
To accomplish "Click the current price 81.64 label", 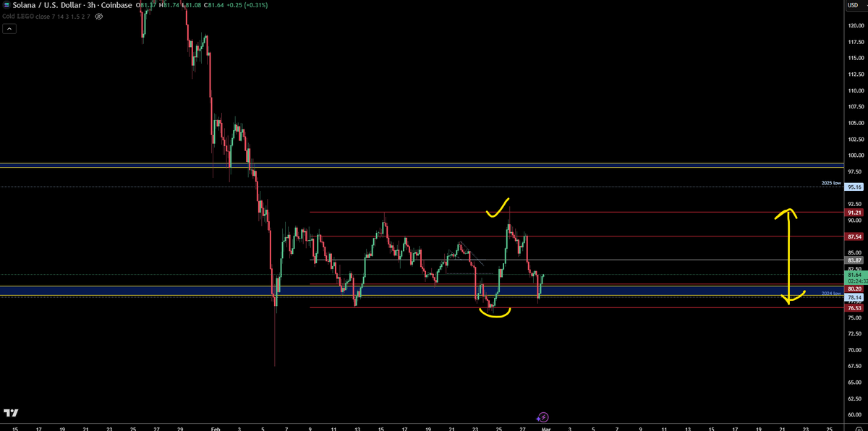I will click(x=854, y=275).
